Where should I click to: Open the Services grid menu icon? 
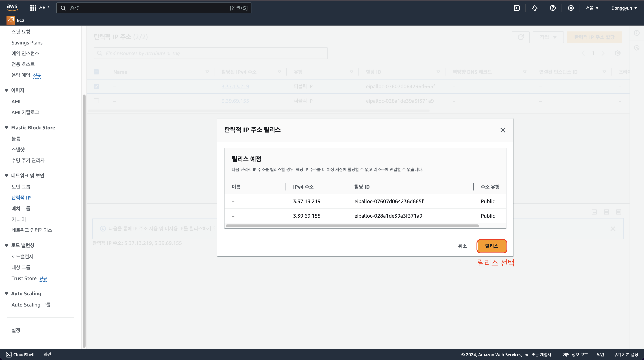tap(33, 8)
